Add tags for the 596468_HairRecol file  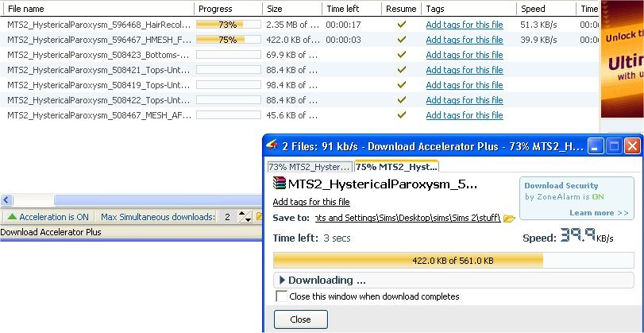pos(465,25)
